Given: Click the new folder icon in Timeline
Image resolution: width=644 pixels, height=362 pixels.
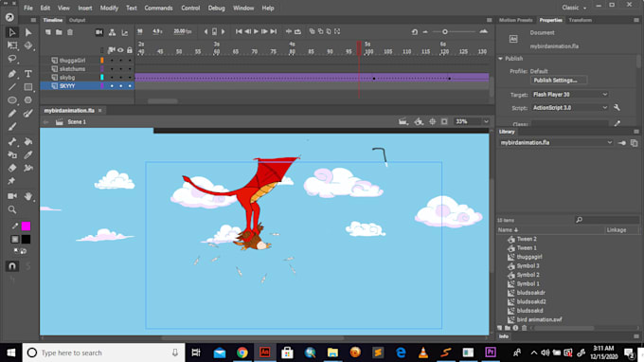Looking at the screenshot, I should tap(59, 32).
